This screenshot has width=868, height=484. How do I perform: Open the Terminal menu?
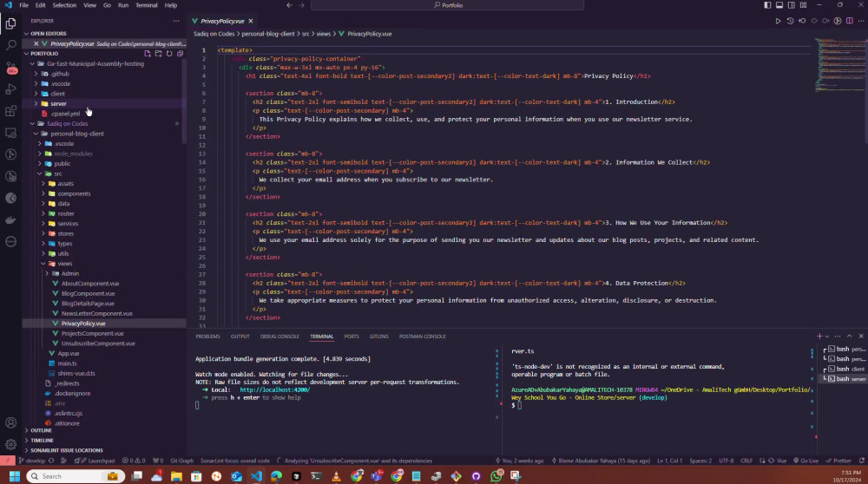[146, 5]
